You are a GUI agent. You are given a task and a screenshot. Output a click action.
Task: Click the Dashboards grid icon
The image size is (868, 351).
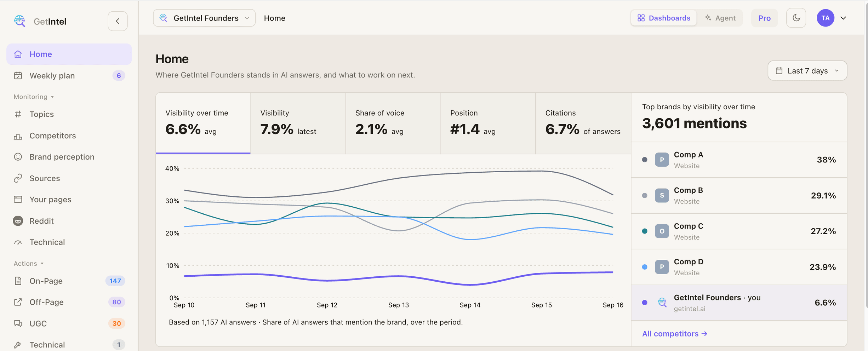[641, 18]
